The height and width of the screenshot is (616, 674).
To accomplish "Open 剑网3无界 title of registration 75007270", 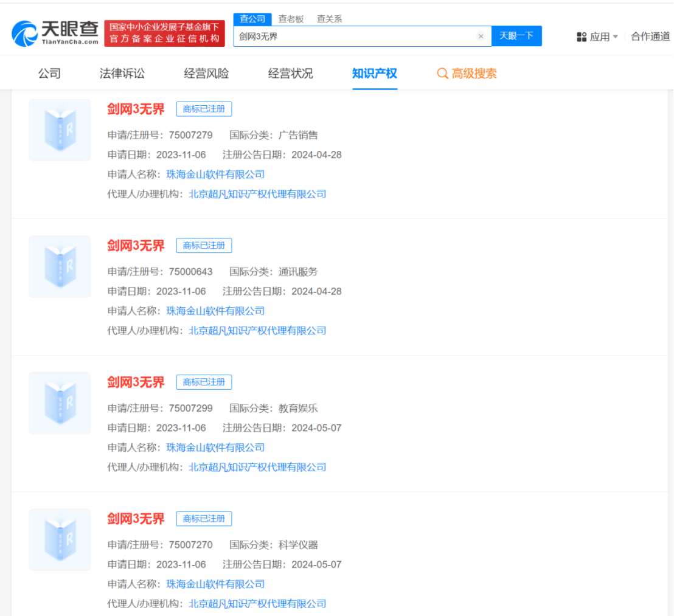I will pyautogui.click(x=136, y=519).
